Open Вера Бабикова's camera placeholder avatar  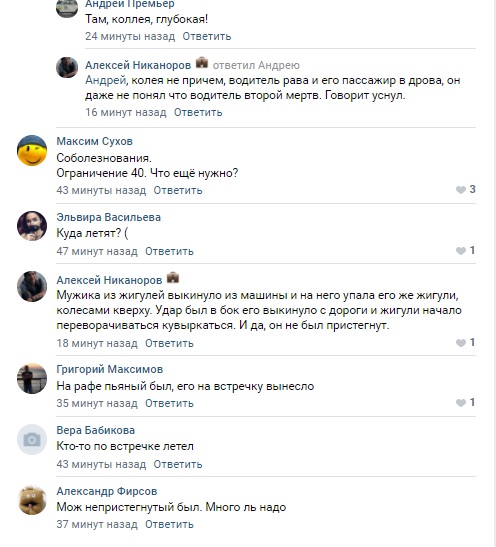pyautogui.click(x=32, y=439)
